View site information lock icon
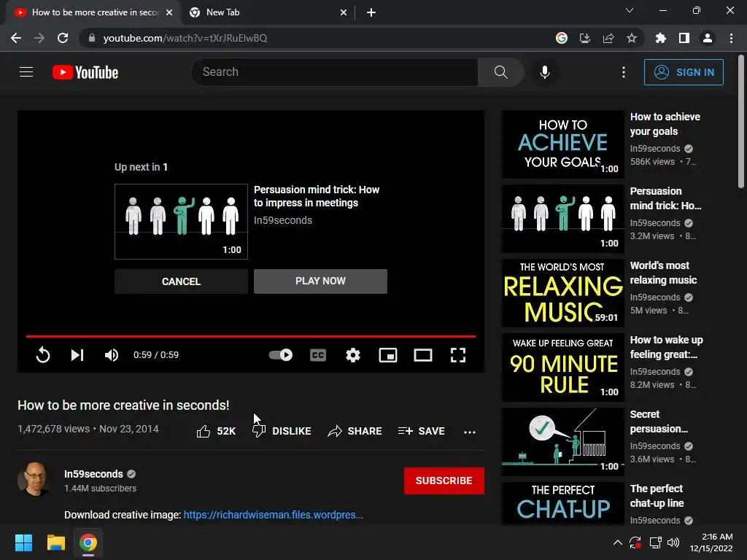 coord(92,38)
